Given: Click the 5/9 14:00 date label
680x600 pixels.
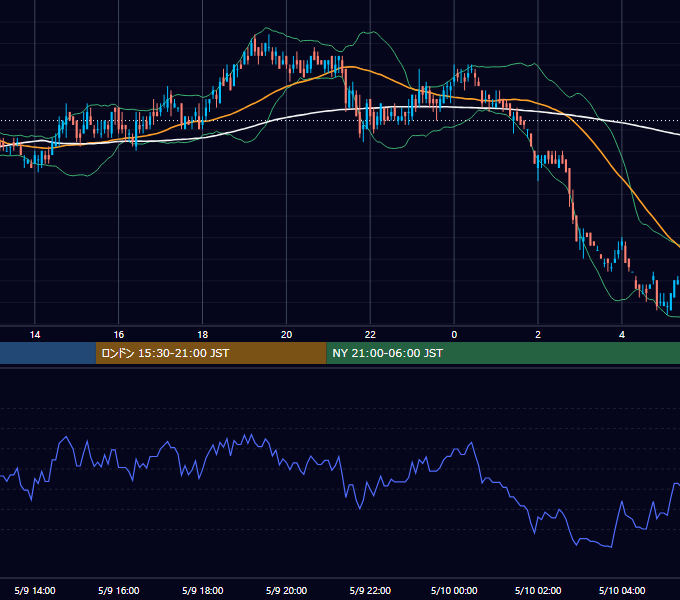Looking at the screenshot, I should coord(35,590).
